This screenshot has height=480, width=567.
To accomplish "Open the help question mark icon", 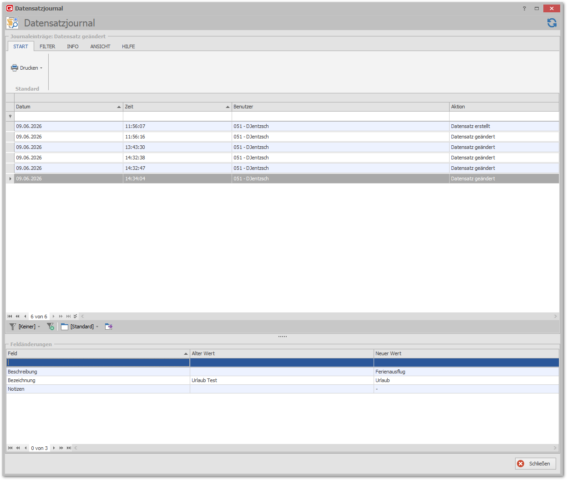I will pyautogui.click(x=524, y=8).
